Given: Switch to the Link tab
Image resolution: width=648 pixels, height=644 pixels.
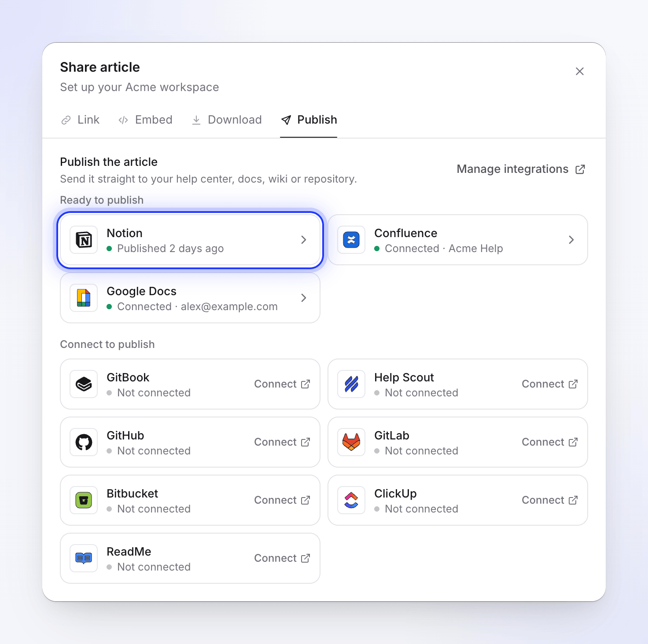Looking at the screenshot, I should tap(80, 120).
